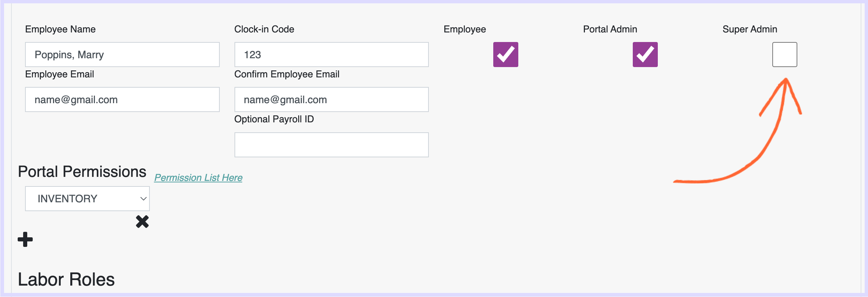Focus the Employee Name field with Poppins, Marry
This screenshot has height=297, width=868.
point(122,55)
